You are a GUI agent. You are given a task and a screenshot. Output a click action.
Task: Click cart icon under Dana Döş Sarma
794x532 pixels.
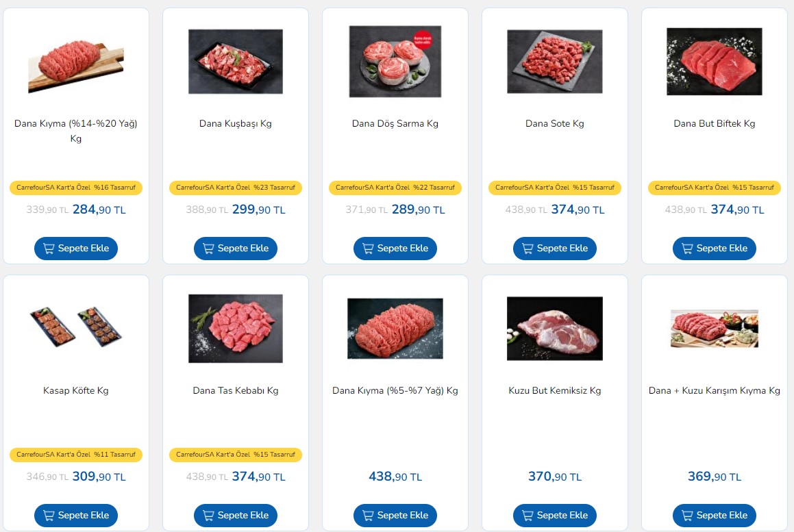click(368, 249)
